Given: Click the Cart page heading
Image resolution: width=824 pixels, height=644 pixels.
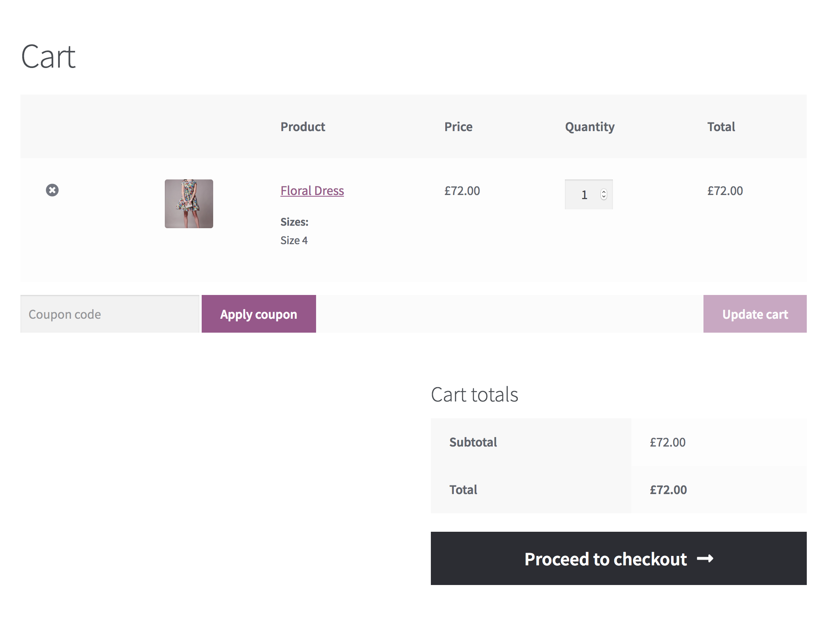Looking at the screenshot, I should coord(48,57).
